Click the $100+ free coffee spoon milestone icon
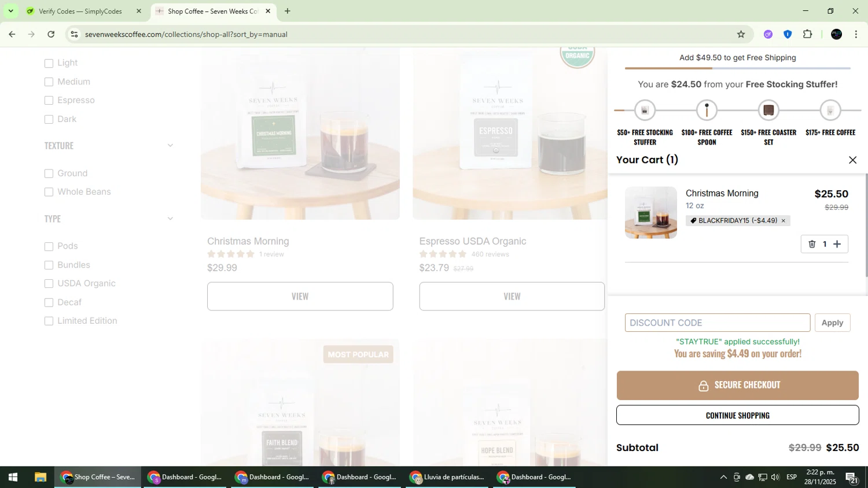The height and width of the screenshot is (488, 868). pos(707,110)
